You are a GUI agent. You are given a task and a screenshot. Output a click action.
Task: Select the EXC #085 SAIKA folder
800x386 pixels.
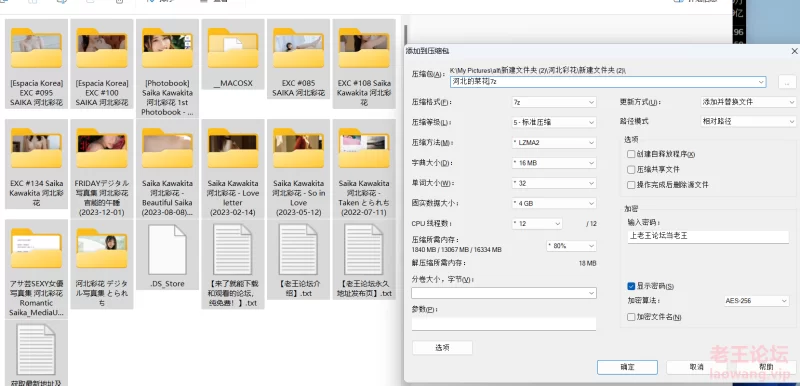pyautogui.click(x=298, y=59)
